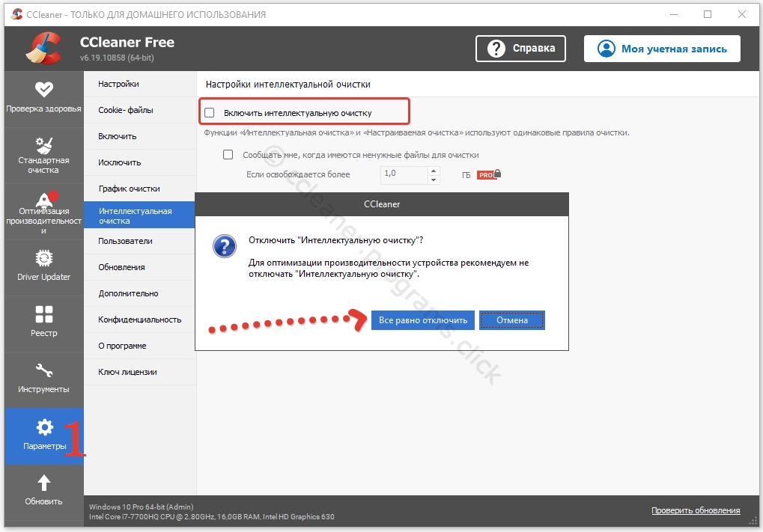Open Tools wrench icon

pos(44,370)
